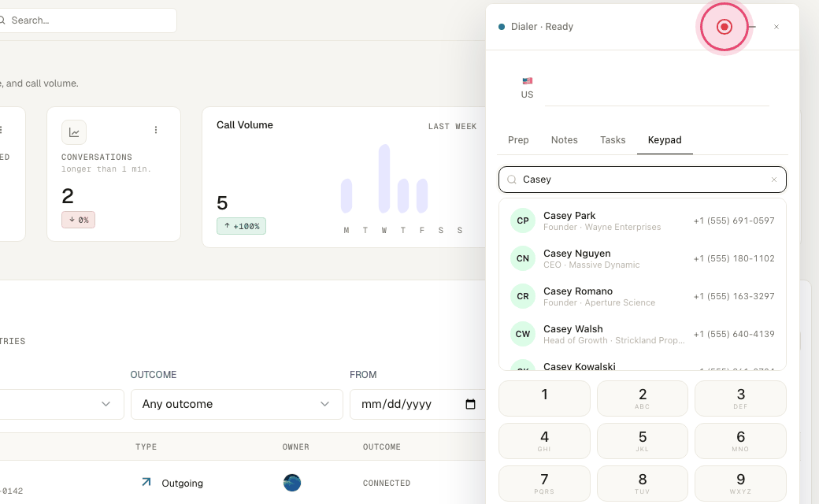Click the Wednesday bar in Call Volume chart
This screenshot has width=819, height=504.
point(384,179)
